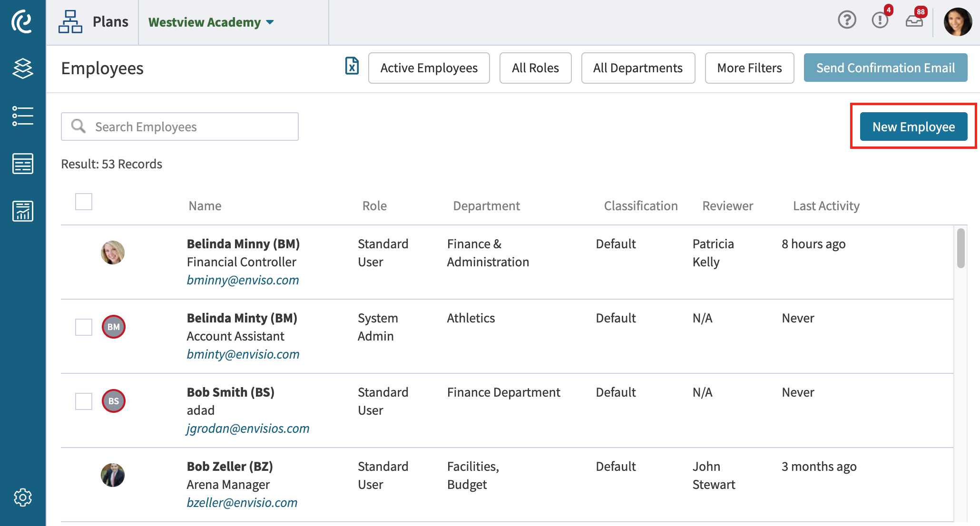Open Bob Zeller's email link
The image size is (980, 526).
point(242,502)
